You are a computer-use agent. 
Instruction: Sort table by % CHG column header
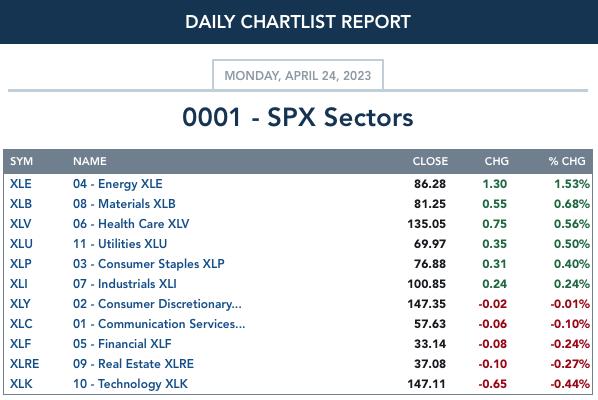[567, 161]
